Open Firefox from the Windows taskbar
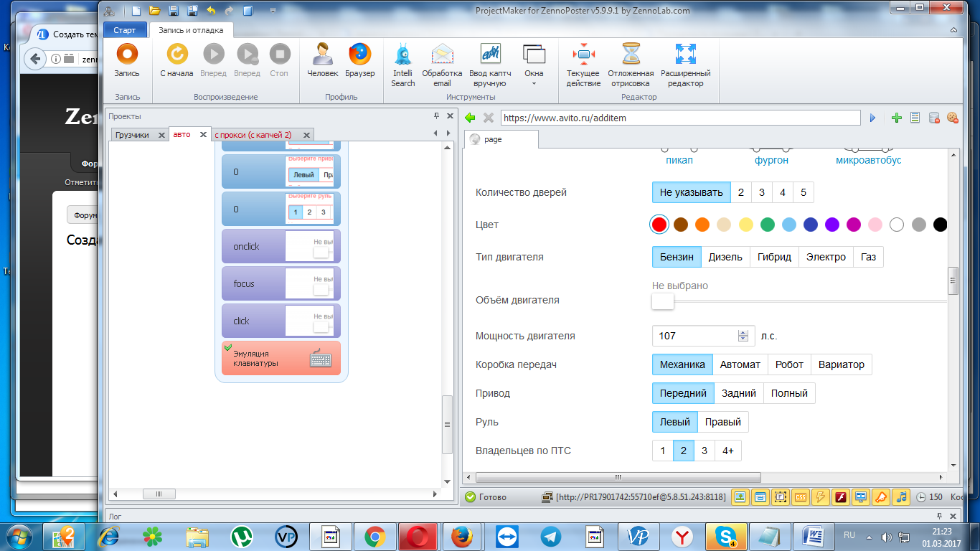980x551 pixels. (x=461, y=537)
